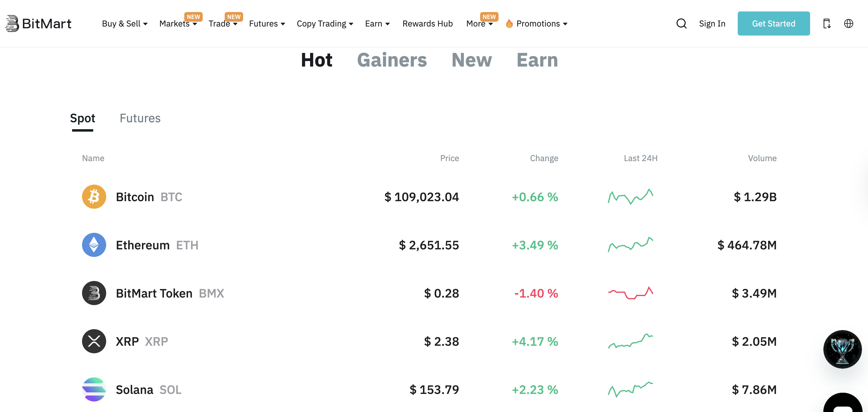
Task: Click the Ethereum coin icon
Action: [94, 245]
